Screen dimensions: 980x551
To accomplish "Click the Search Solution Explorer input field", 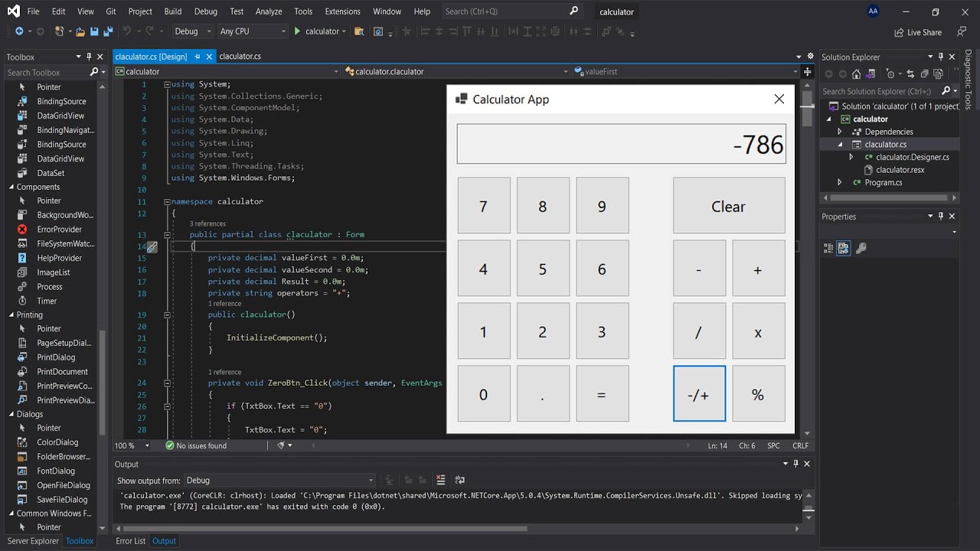I will pyautogui.click(x=880, y=91).
